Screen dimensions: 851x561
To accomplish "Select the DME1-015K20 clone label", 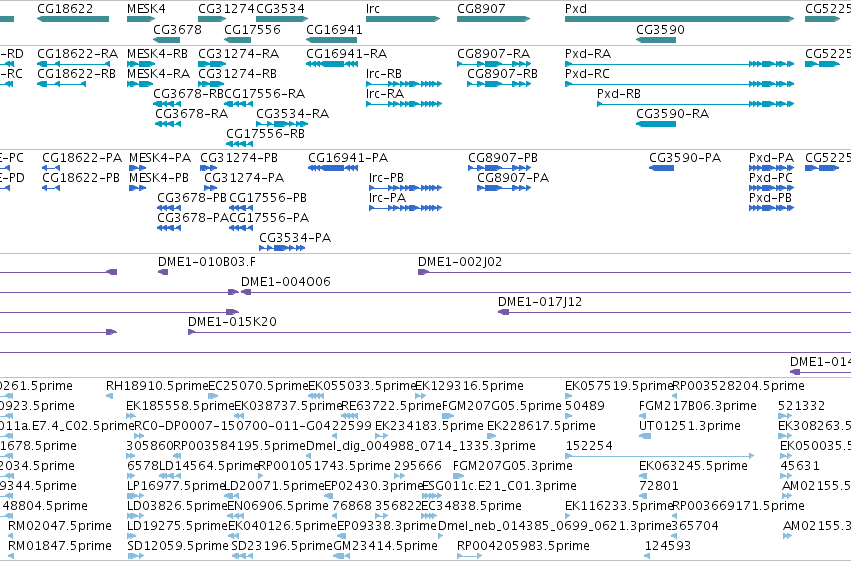I will (x=232, y=322).
